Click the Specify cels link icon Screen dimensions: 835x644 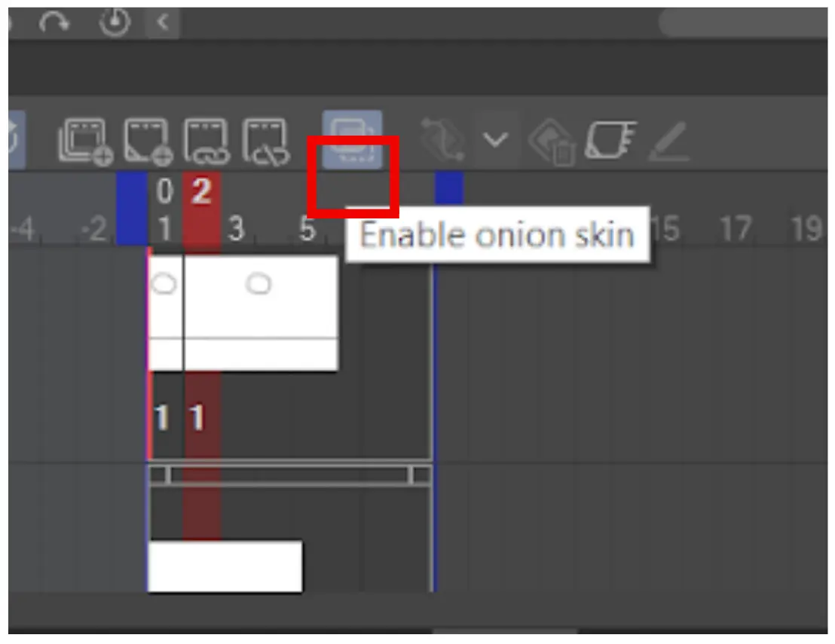tap(206, 141)
